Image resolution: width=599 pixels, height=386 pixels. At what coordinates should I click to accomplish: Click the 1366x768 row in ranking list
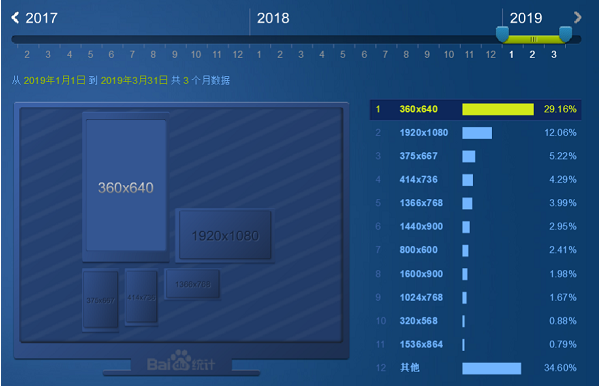[476, 203]
